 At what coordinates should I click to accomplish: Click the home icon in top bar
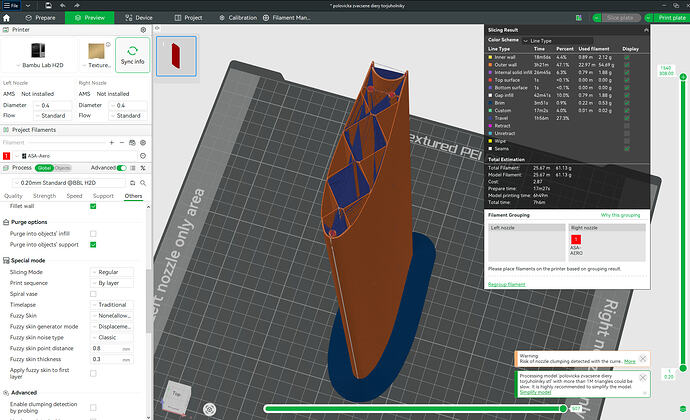7,18
